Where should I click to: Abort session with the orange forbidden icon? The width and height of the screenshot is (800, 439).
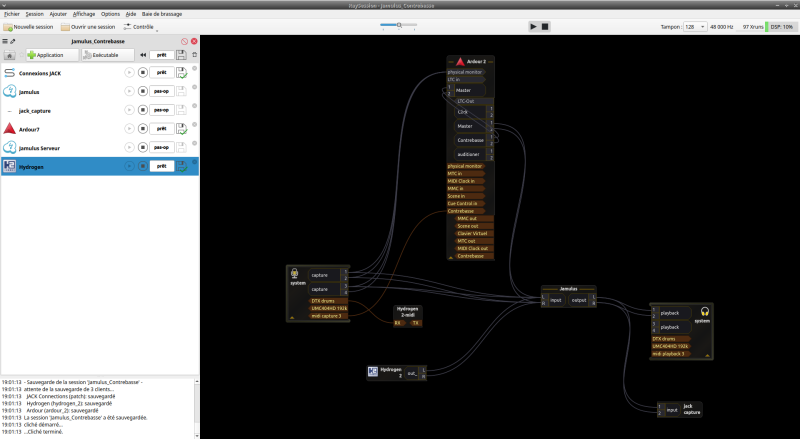click(x=182, y=41)
